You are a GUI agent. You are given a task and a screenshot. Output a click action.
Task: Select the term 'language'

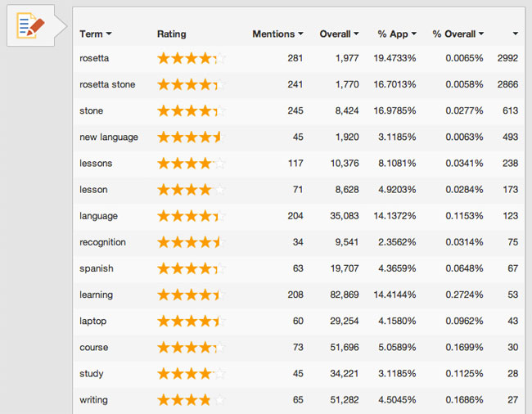point(98,216)
